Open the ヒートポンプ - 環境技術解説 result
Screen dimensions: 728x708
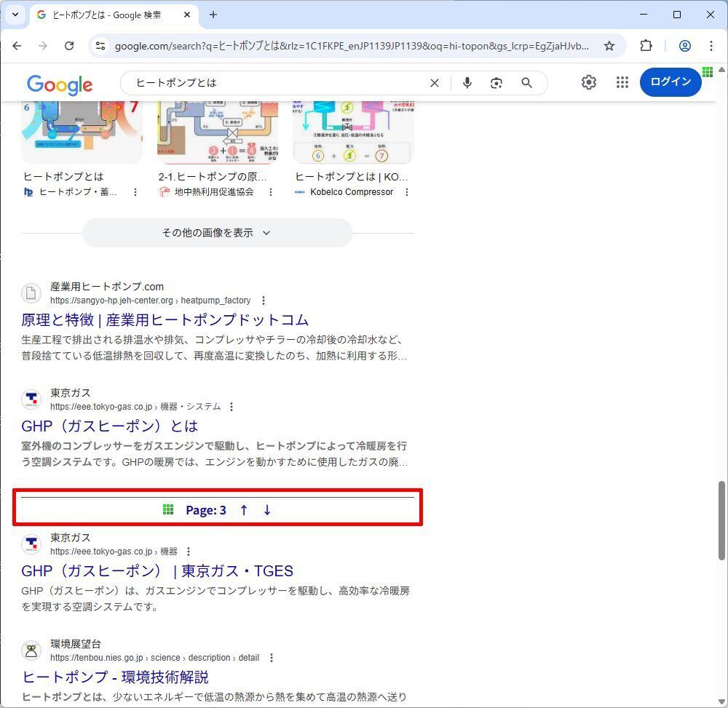tap(115, 677)
